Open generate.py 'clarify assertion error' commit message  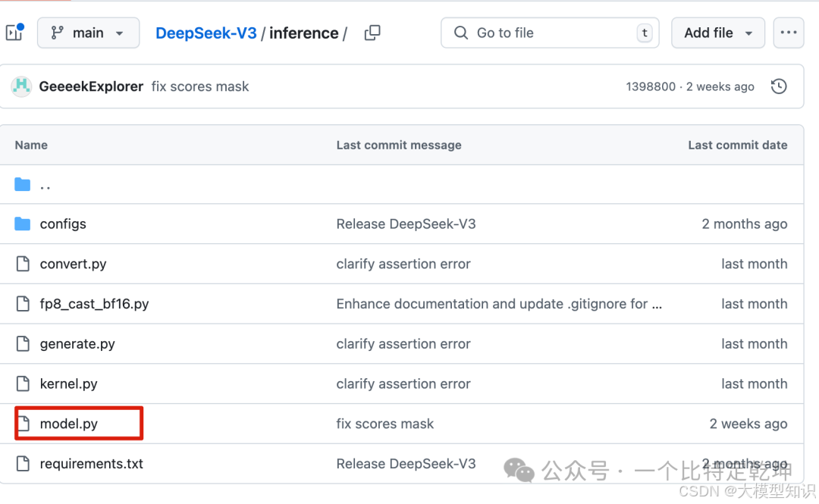pyautogui.click(x=403, y=343)
